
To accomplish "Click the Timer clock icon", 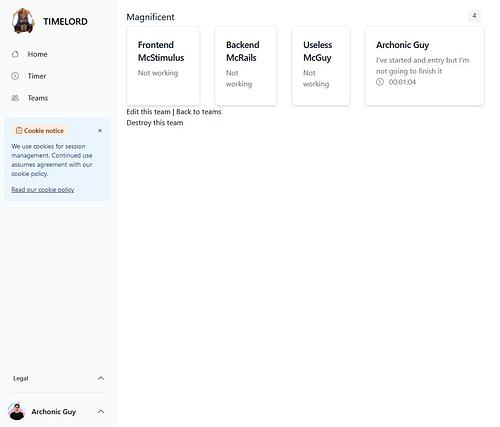I will (15, 76).
